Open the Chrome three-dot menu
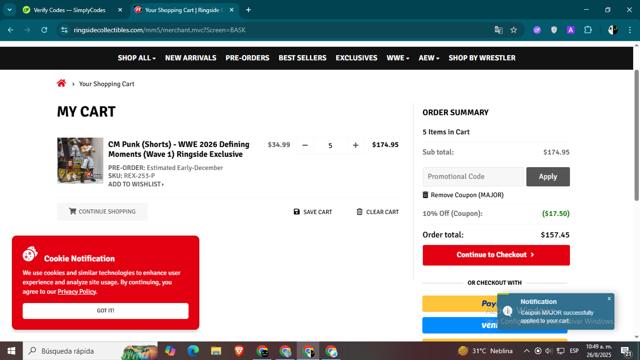 pos(630,30)
